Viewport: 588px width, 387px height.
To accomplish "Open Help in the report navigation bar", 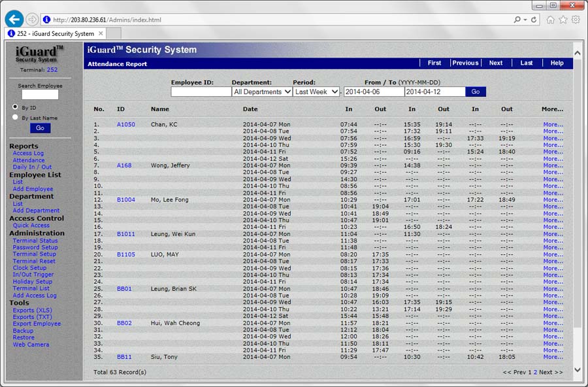I will 557,63.
